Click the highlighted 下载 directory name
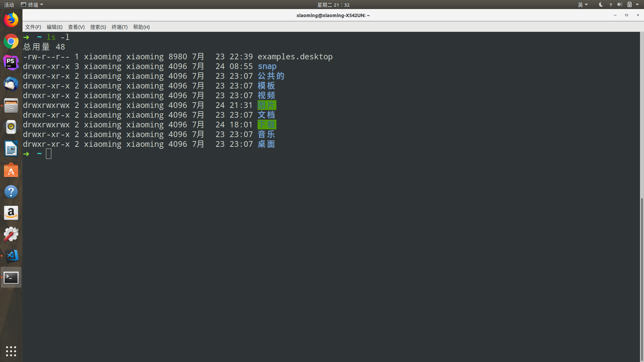 [267, 125]
